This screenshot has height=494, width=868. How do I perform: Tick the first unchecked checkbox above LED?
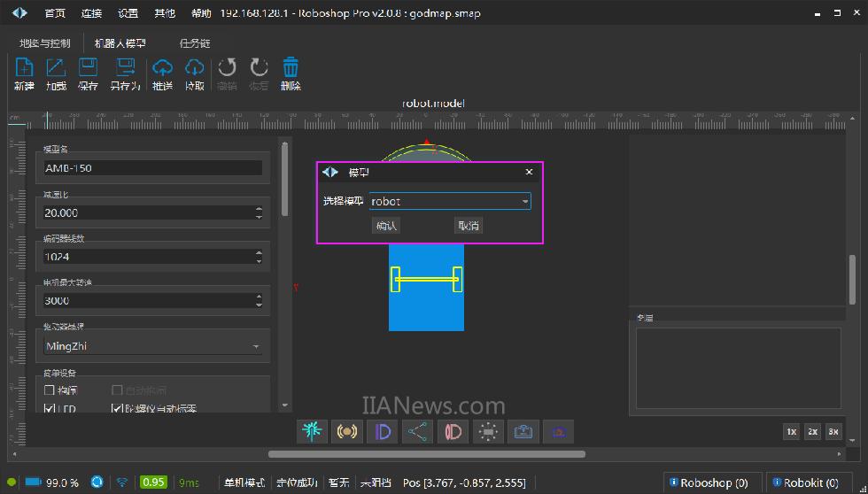tap(50, 390)
